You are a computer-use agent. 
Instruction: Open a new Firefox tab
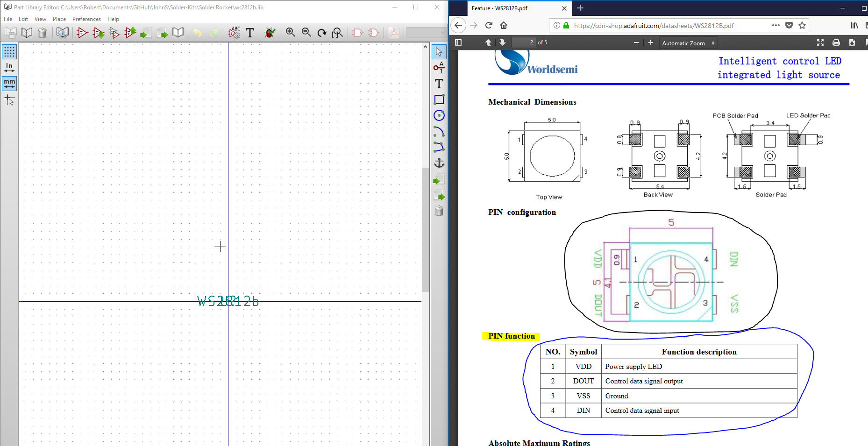(580, 8)
